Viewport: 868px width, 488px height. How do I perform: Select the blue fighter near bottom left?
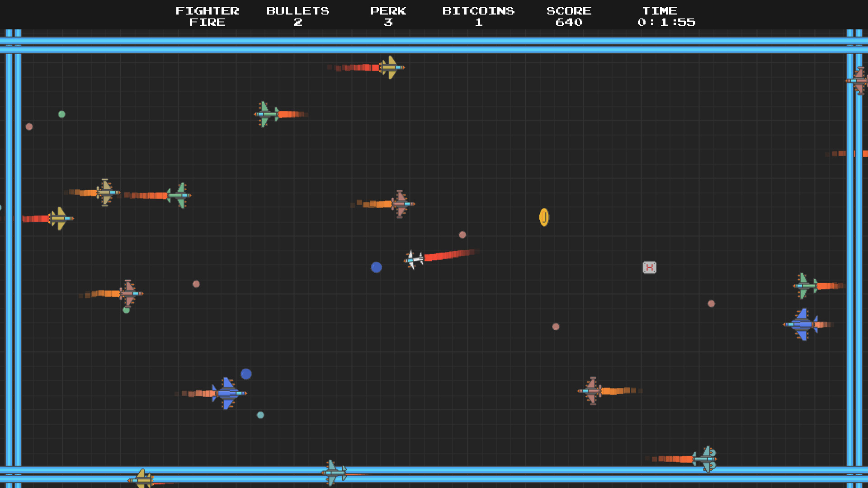(228, 392)
